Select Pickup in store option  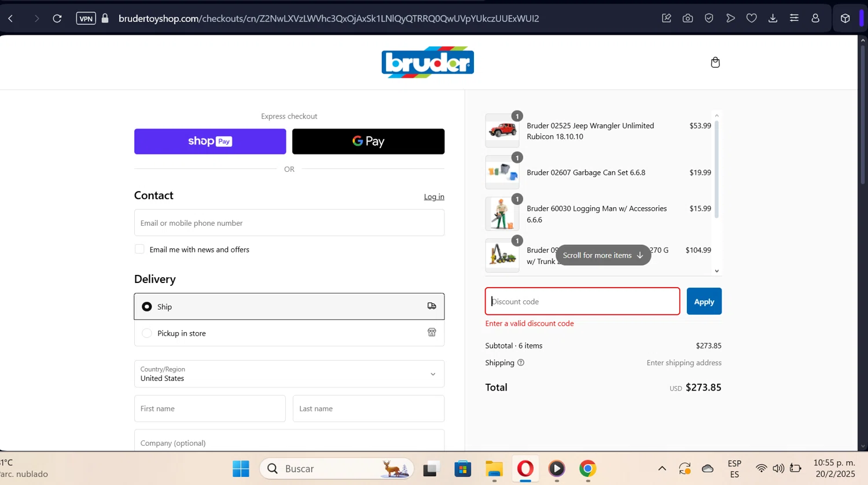point(289,333)
